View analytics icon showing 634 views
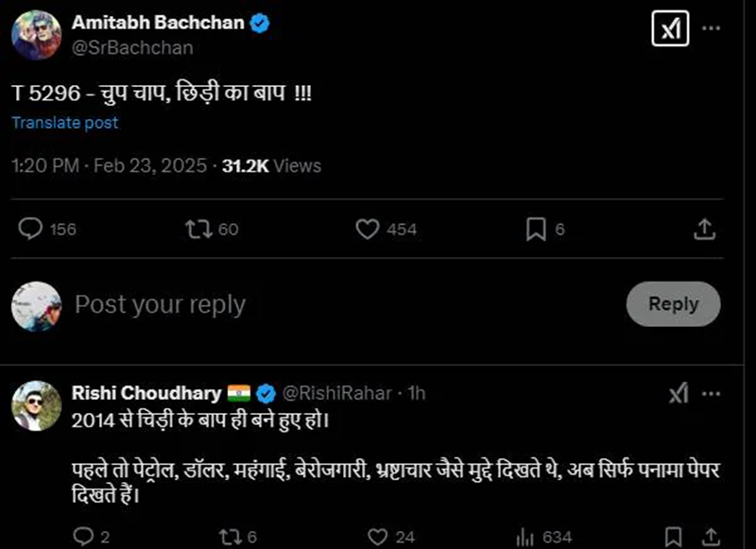 coord(526,537)
